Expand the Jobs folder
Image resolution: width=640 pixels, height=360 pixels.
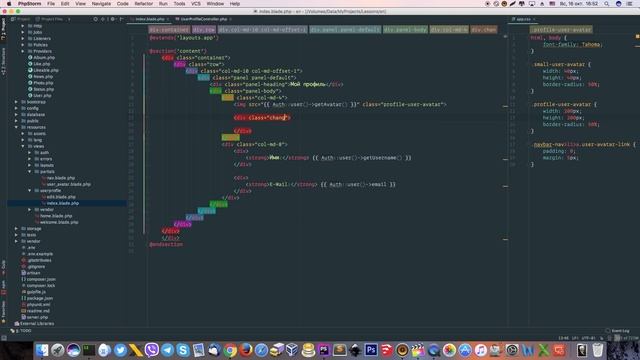coord(23,32)
